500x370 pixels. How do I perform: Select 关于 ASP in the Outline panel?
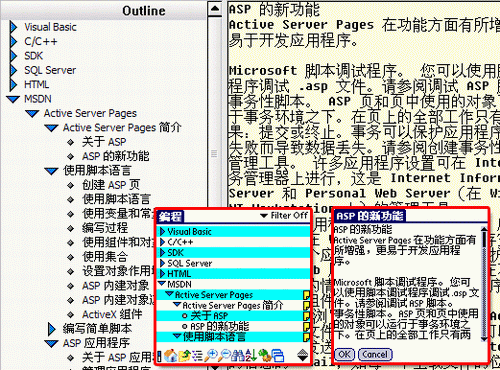104,142
